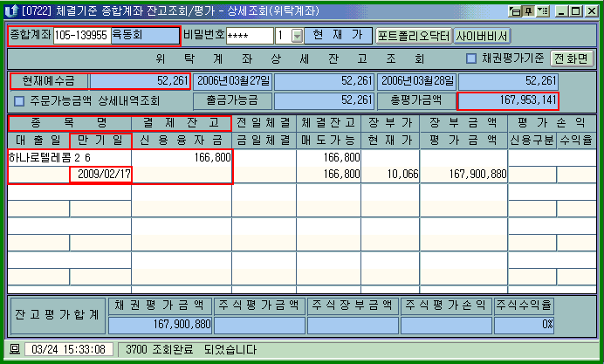Click the 총평가금액 value field

(508, 100)
